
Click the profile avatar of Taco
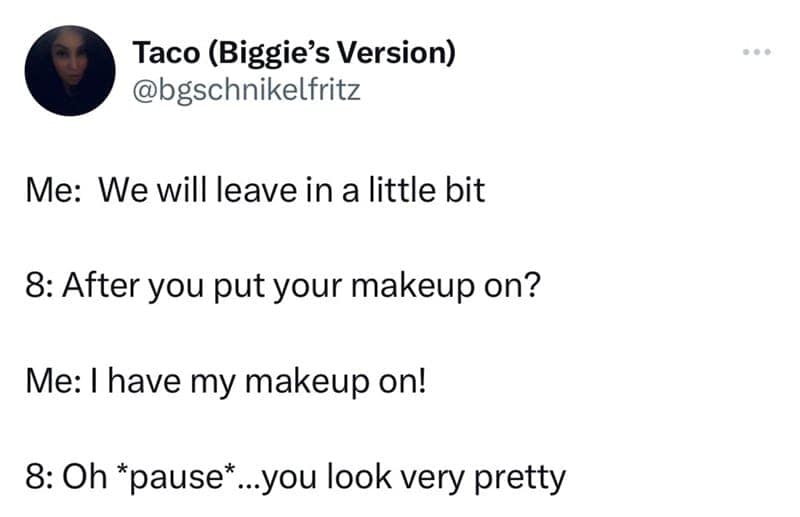[70, 71]
